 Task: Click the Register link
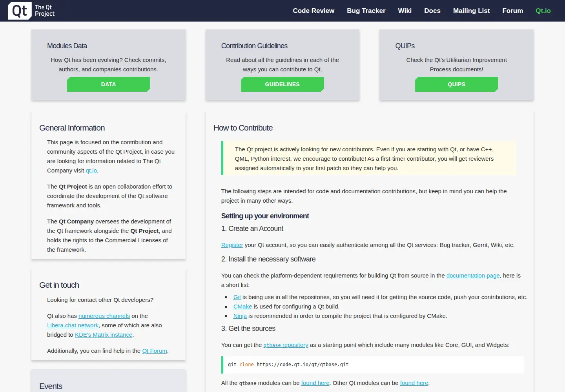[x=232, y=245]
